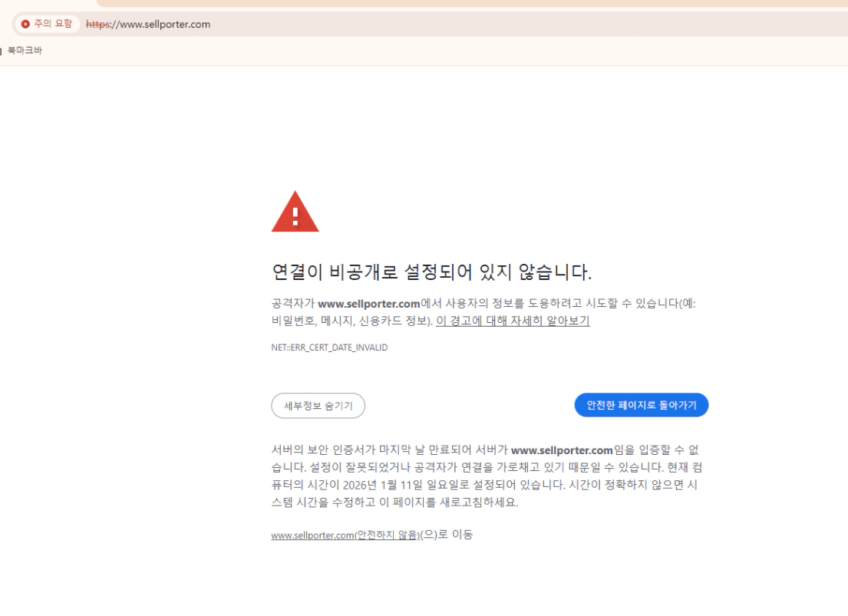Open the '북마크바' bookmarks folder
The height and width of the screenshot is (616, 848).
pyautogui.click(x=24, y=51)
